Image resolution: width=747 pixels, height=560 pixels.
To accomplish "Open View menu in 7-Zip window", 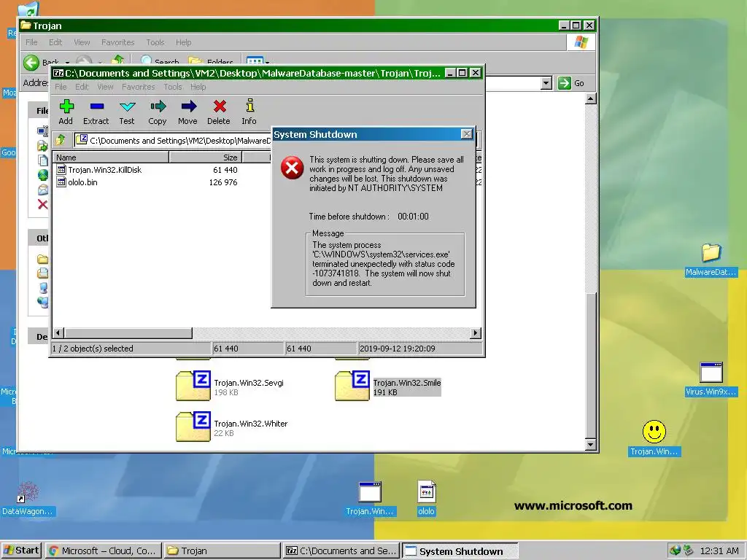I will 105,87.
